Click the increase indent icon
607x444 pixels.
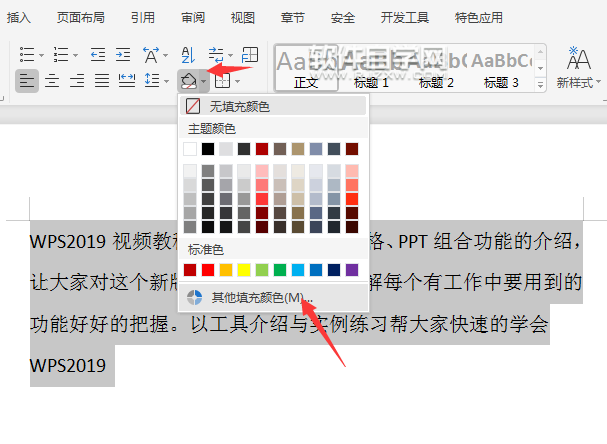(x=123, y=55)
